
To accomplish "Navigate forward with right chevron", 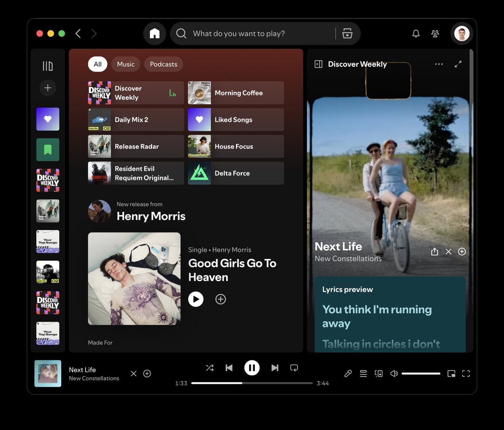I will point(94,34).
